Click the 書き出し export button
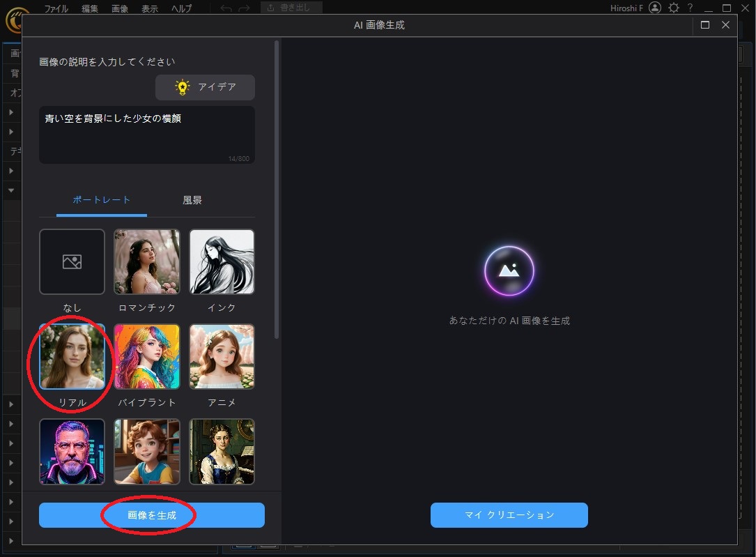756x557 pixels. click(x=291, y=8)
